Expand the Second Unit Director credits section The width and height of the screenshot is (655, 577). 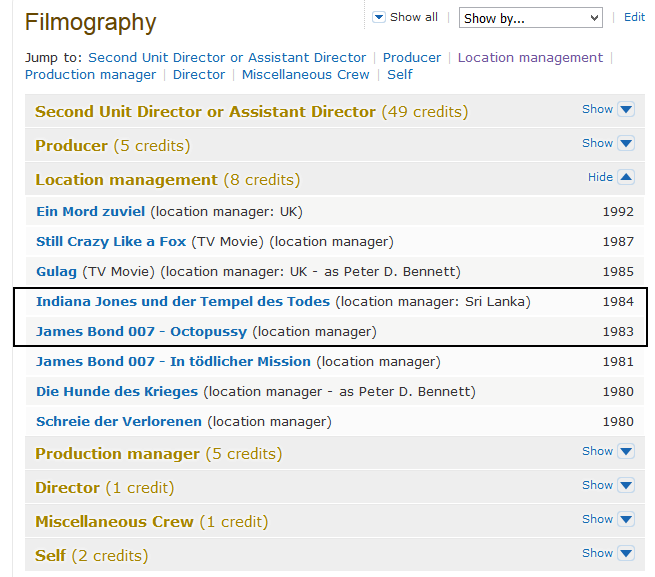coord(608,110)
